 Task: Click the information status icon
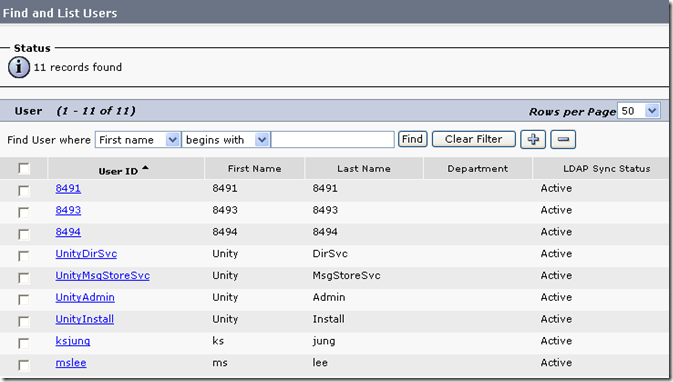(x=19, y=67)
